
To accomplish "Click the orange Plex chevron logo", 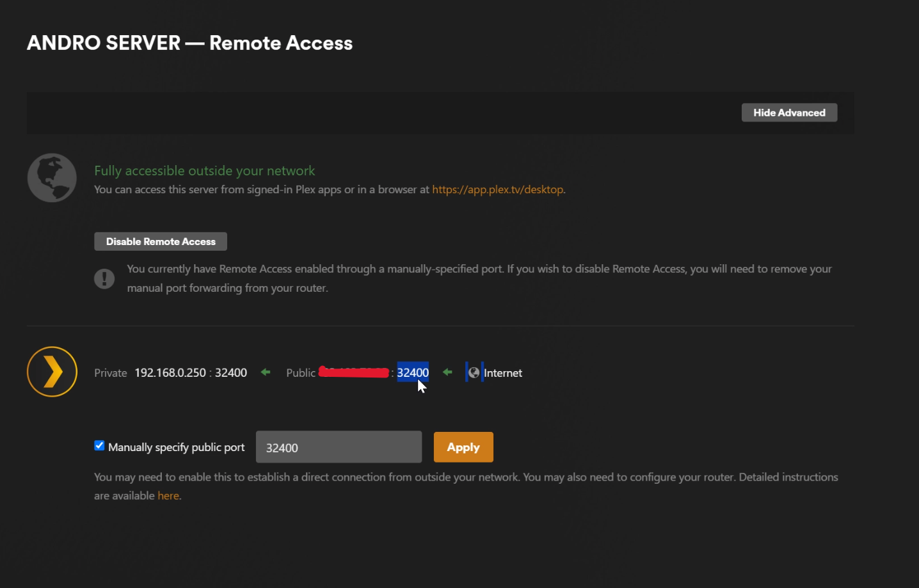I will (52, 372).
